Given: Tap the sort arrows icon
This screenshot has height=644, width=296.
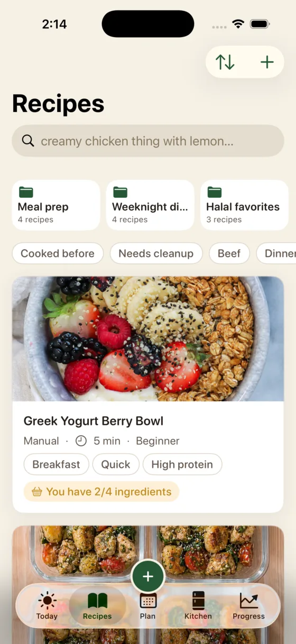Looking at the screenshot, I should 225,62.
